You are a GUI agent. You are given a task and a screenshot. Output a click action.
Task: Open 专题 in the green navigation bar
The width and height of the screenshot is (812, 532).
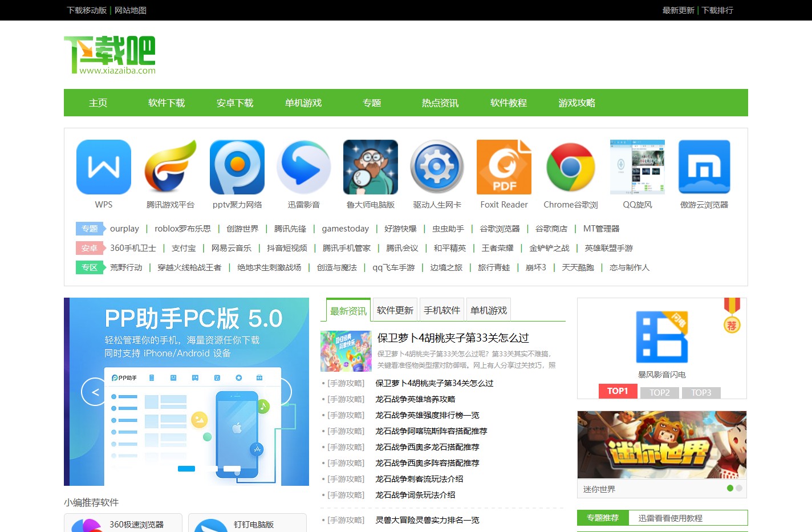(372, 103)
